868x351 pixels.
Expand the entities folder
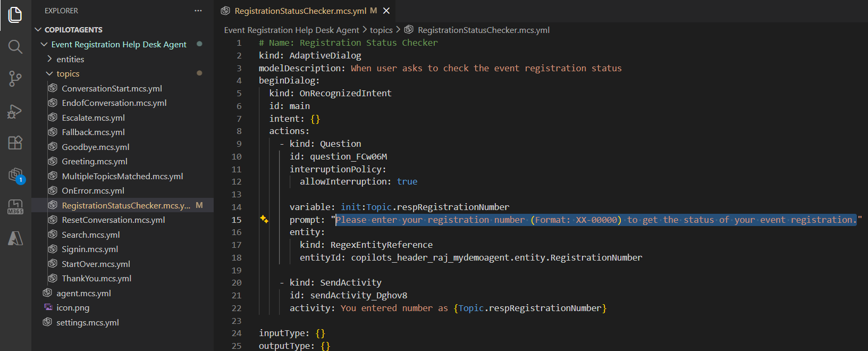click(x=50, y=59)
